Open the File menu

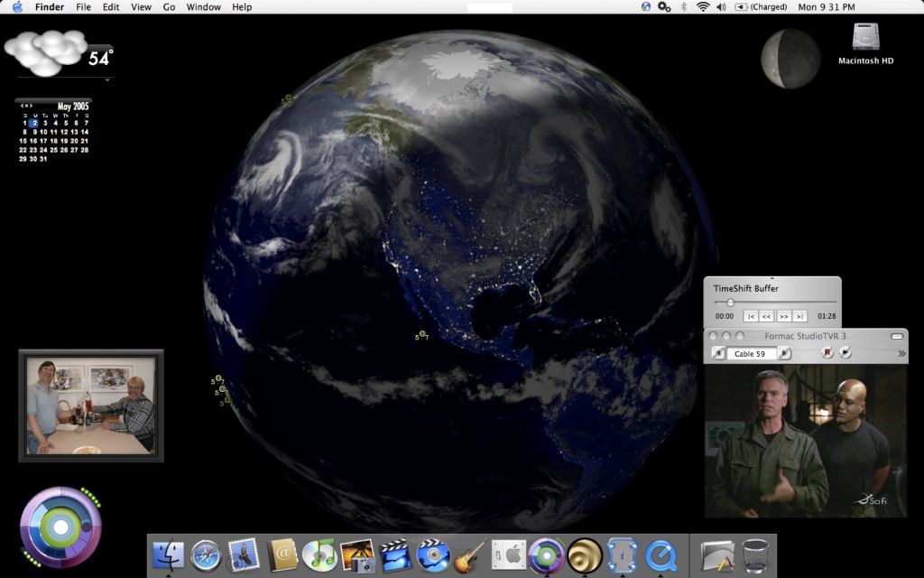coord(83,7)
